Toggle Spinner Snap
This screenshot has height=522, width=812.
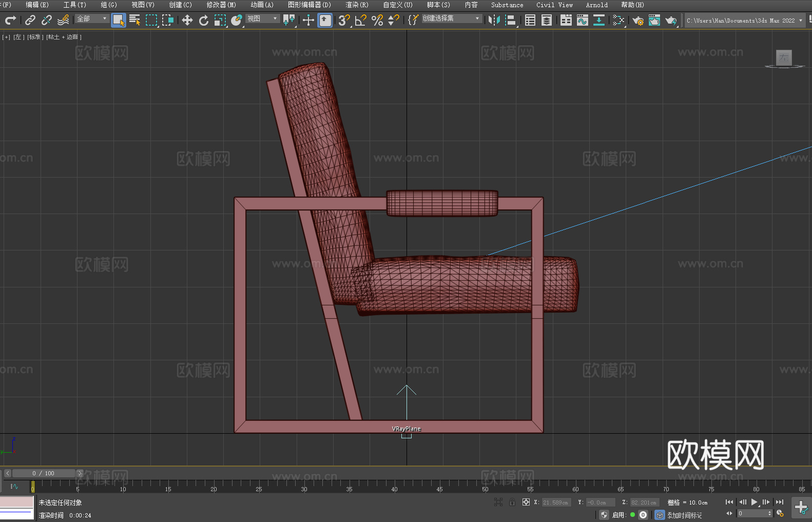point(394,20)
